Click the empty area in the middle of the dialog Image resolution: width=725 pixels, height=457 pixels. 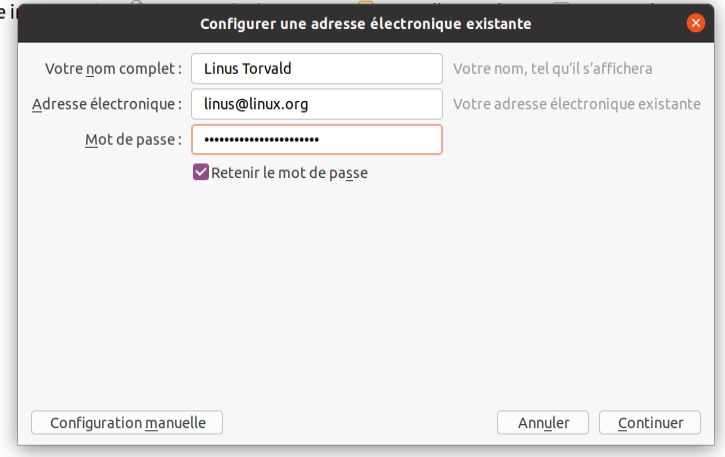366,291
